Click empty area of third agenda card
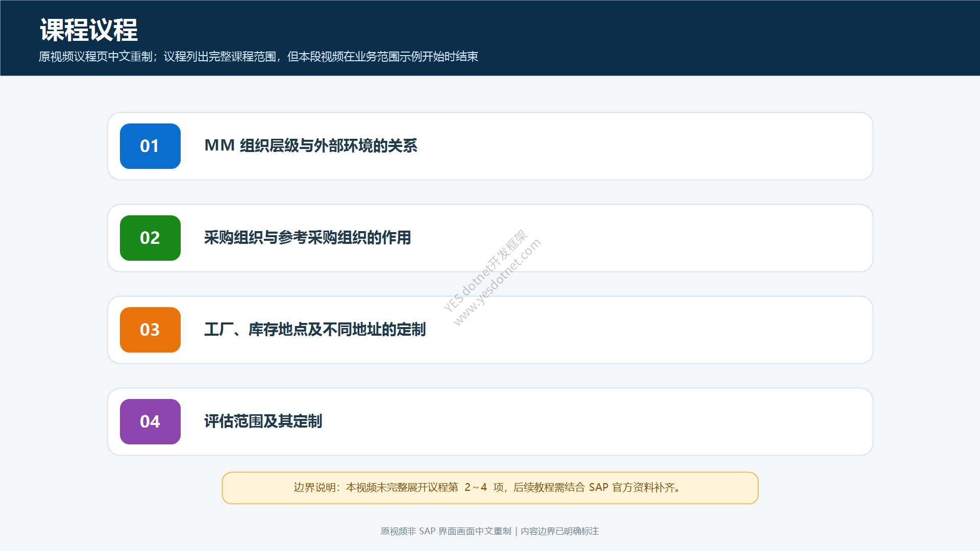 pyautogui.click(x=664, y=330)
